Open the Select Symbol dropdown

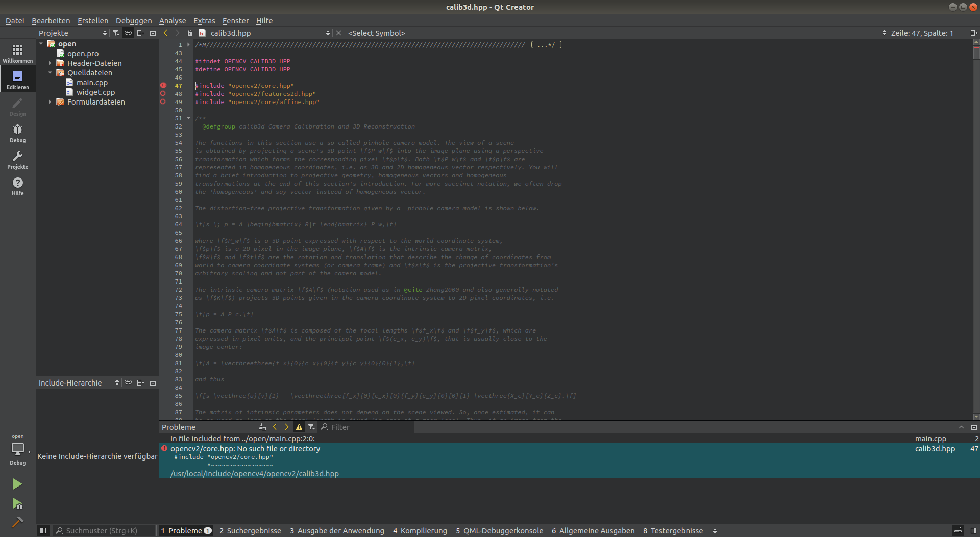pos(617,33)
